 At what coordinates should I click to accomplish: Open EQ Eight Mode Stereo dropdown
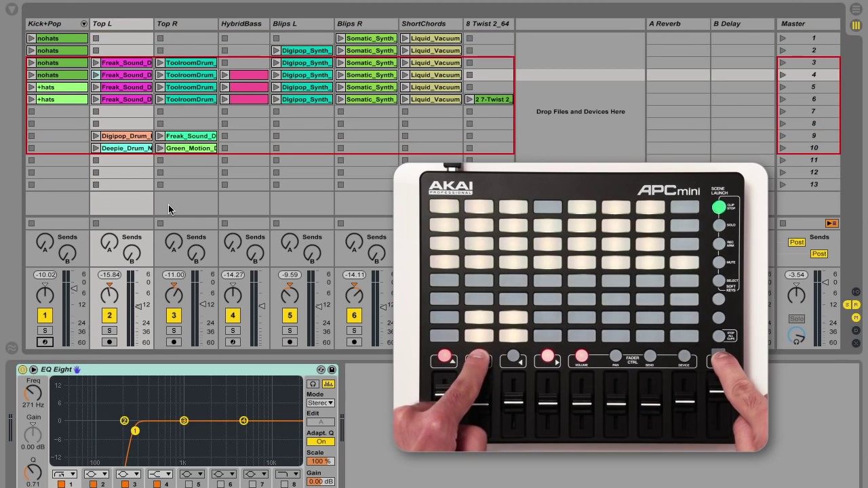(x=320, y=403)
